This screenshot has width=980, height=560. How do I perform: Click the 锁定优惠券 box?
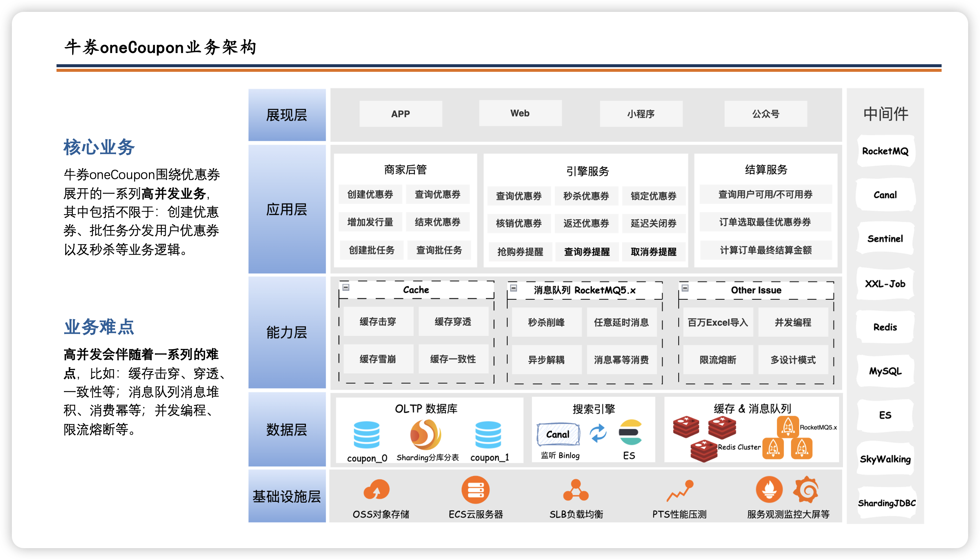click(653, 196)
